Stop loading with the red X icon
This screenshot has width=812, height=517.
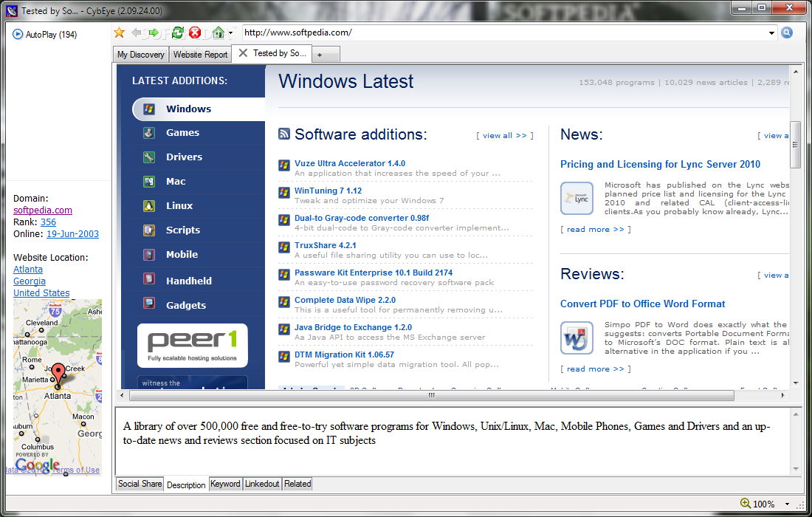click(x=195, y=32)
